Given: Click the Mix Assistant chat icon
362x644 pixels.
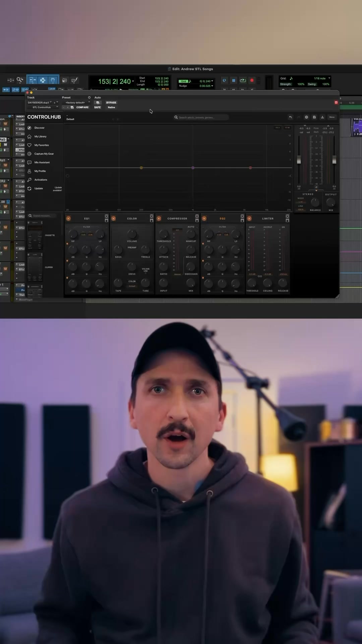Looking at the screenshot, I should tap(29, 162).
